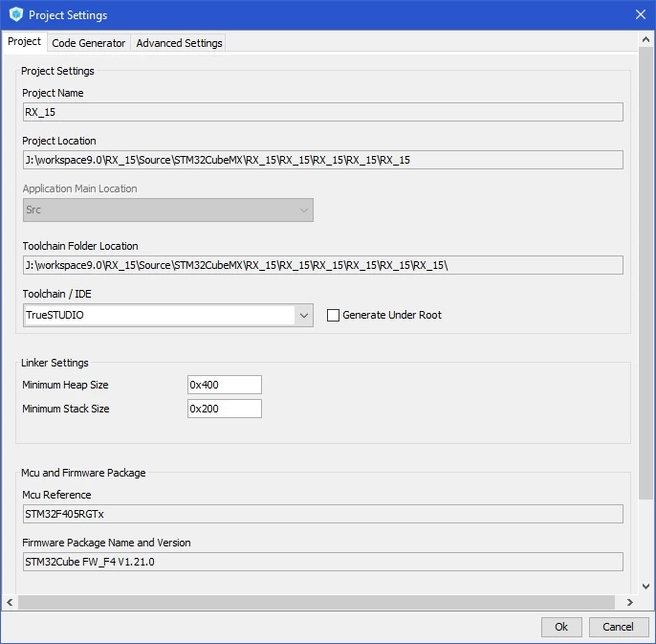Click the Cancel button

point(618,627)
